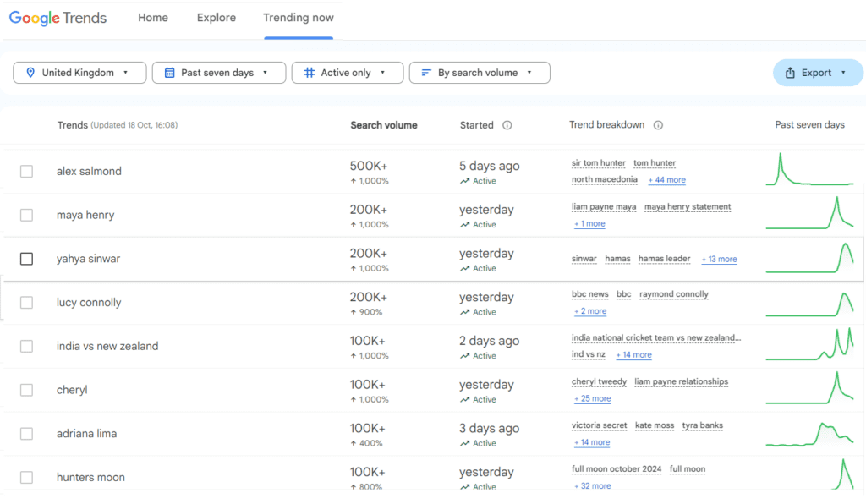The image size is (866, 504).
Task: Check the lucy connolly row checkbox
Action: [26, 303]
